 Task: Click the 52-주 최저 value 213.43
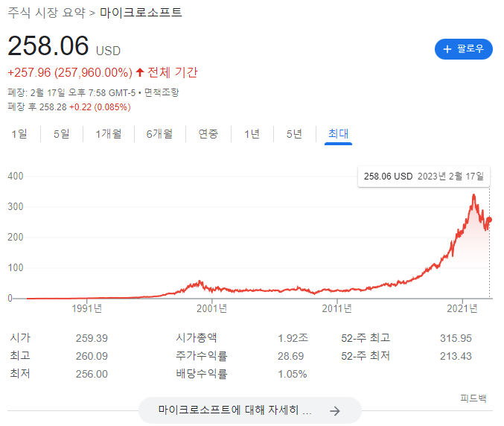coord(456,356)
